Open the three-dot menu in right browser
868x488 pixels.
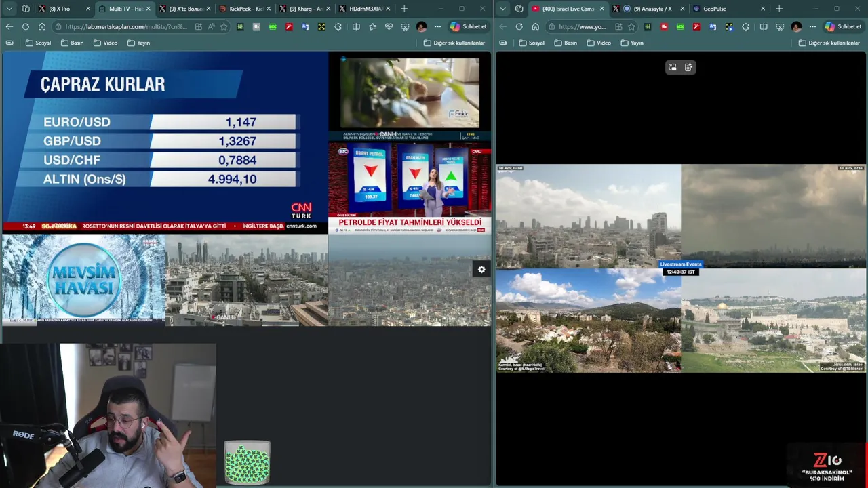tap(812, 26)
